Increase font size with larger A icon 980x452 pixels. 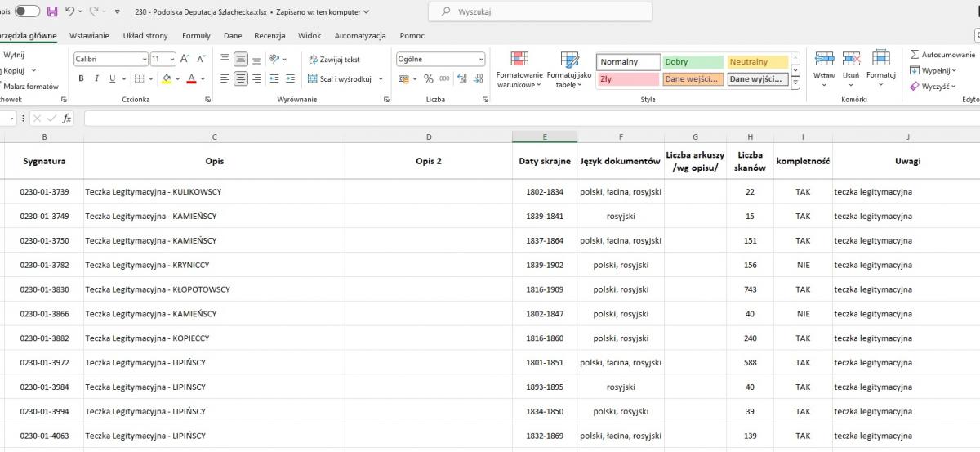185,59
